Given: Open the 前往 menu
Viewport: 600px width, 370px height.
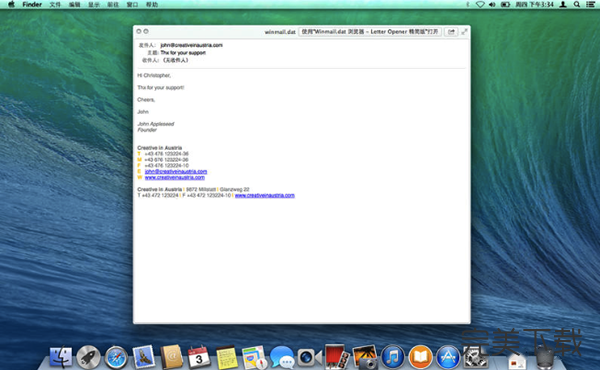Looking at the screenshot, I should point(113,5).
